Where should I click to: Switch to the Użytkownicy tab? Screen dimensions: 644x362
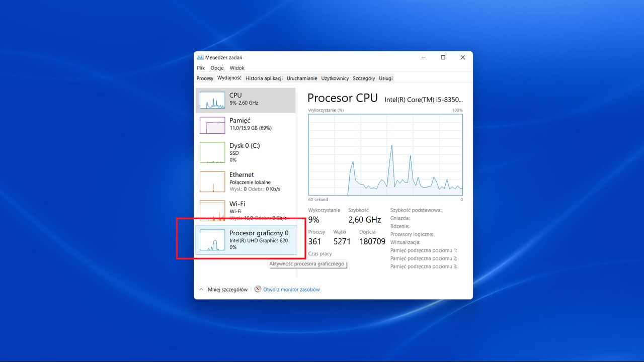point(335,78)
